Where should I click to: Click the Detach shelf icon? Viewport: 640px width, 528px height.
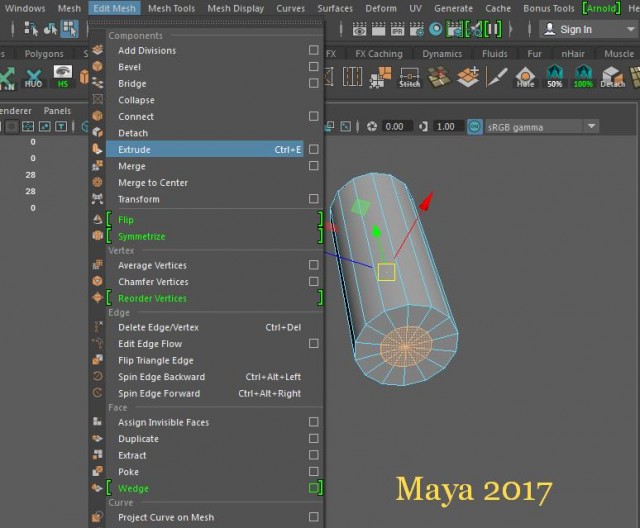pos(612,77)
